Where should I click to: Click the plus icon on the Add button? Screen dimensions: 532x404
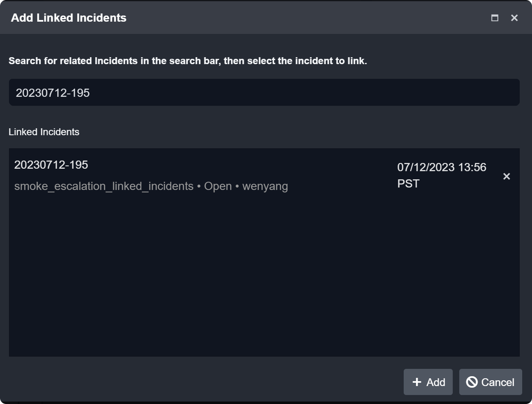pos(417,382)
